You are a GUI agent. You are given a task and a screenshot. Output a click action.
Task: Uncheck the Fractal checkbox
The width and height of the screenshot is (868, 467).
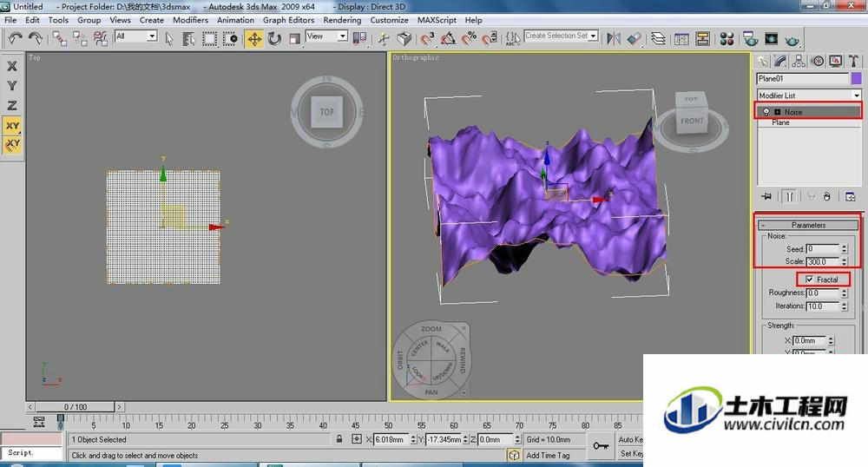[x=810, y=280]
